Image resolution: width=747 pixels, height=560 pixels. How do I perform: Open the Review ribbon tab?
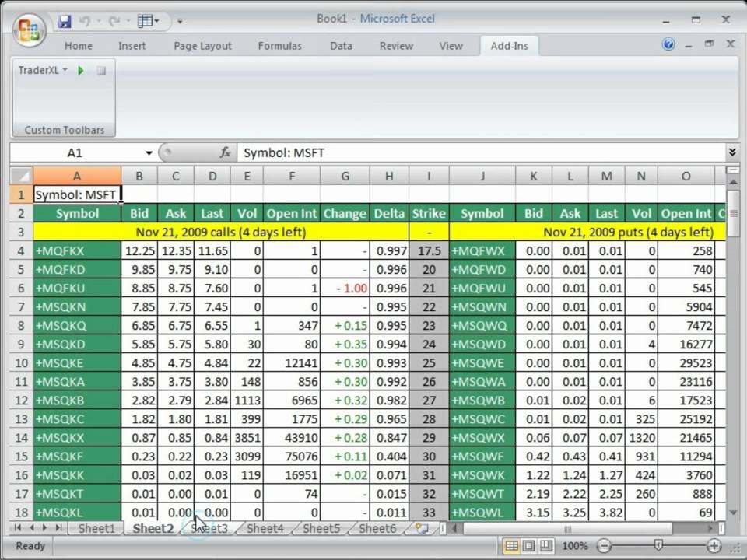[x=396, y=46]
